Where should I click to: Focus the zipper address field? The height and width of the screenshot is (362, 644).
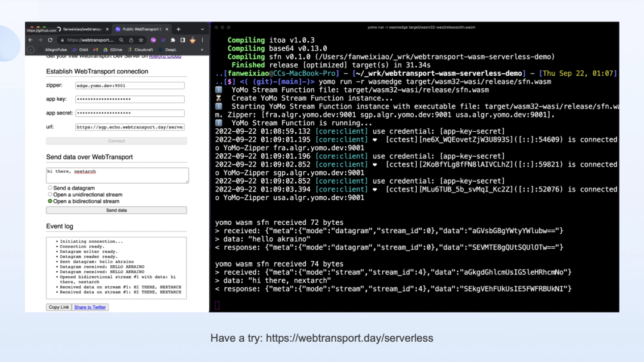[x=130, y=85]
